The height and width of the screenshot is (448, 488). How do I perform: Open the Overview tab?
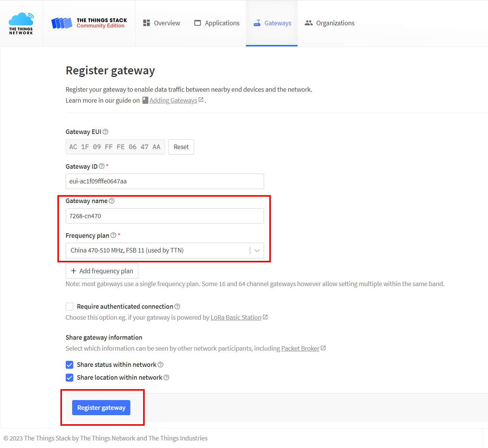162,23
